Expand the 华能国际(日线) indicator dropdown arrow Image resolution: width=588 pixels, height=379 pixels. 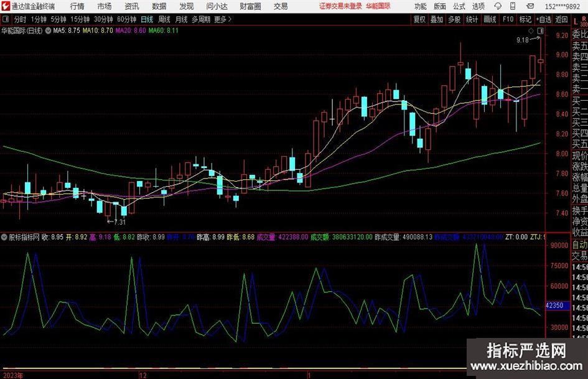[48, 30]
